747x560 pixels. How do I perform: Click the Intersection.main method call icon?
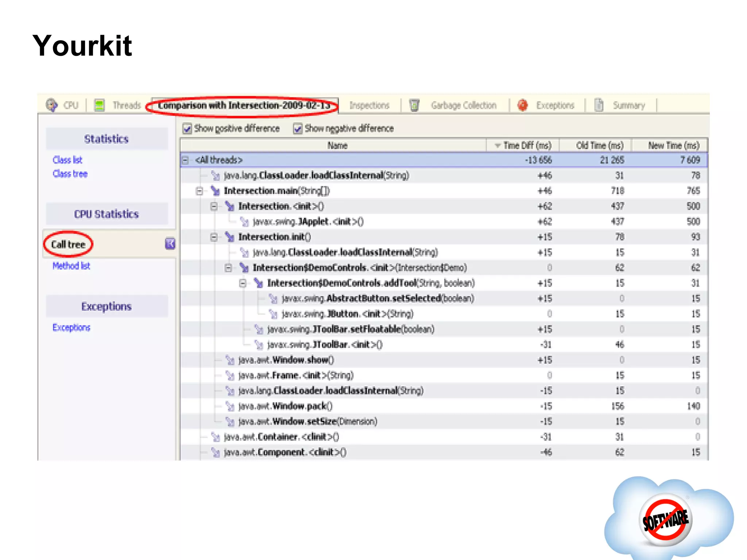[x=216, y=191]
